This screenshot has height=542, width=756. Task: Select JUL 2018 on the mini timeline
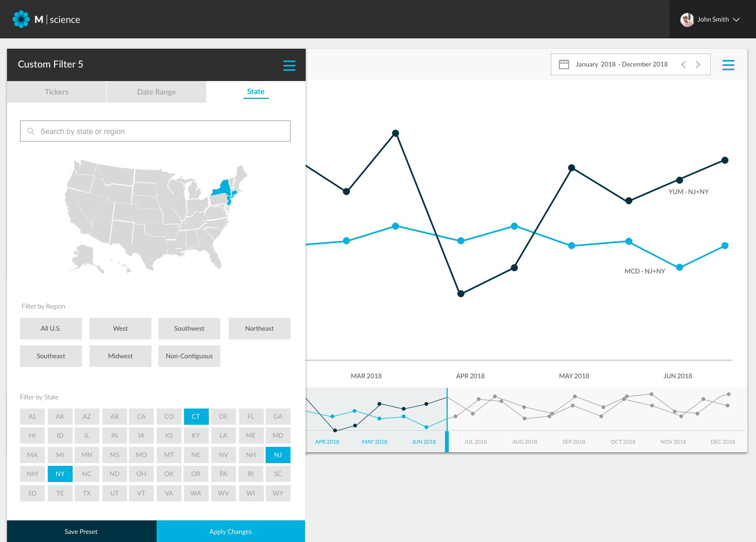pyautogui.click(x=475, y=442)
